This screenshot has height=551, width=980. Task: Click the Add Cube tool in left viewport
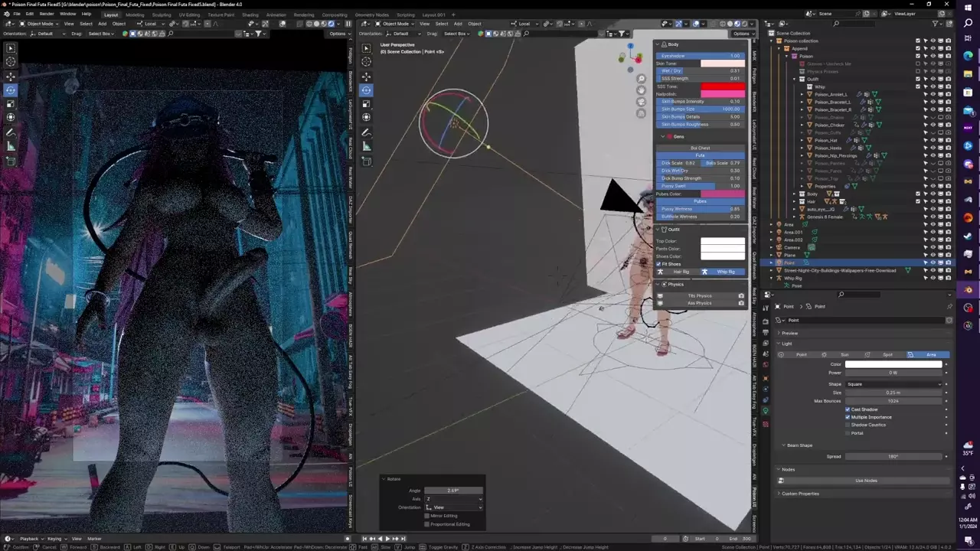[x=11, y=161]
